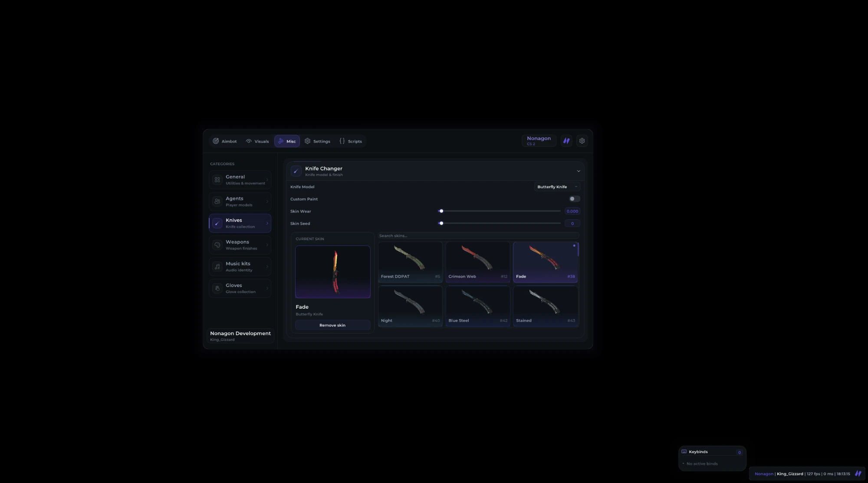Collapse the Knife Changer panel chevron
This screenshot has width=868, height=483.
tap(578, 171)
